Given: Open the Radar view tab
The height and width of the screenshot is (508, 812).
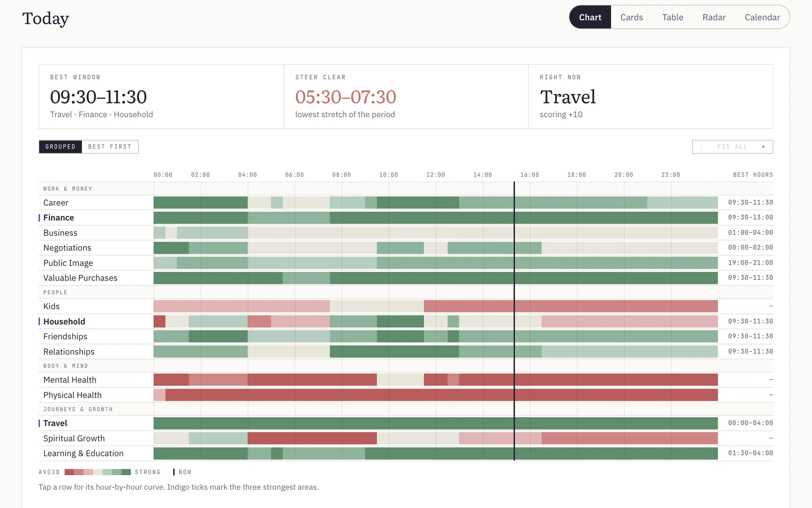Looking at the screenshot, I should tap(714, 17).
